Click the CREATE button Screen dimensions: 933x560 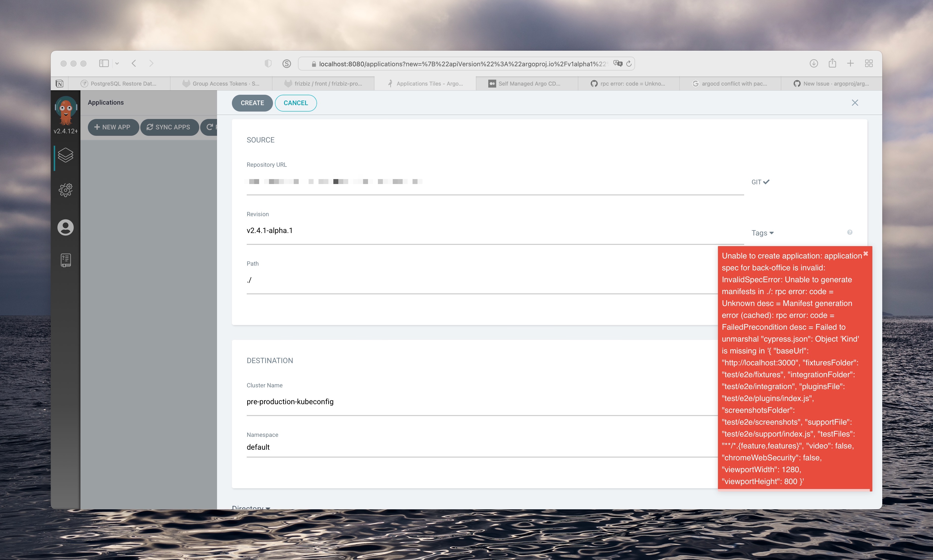252,103
